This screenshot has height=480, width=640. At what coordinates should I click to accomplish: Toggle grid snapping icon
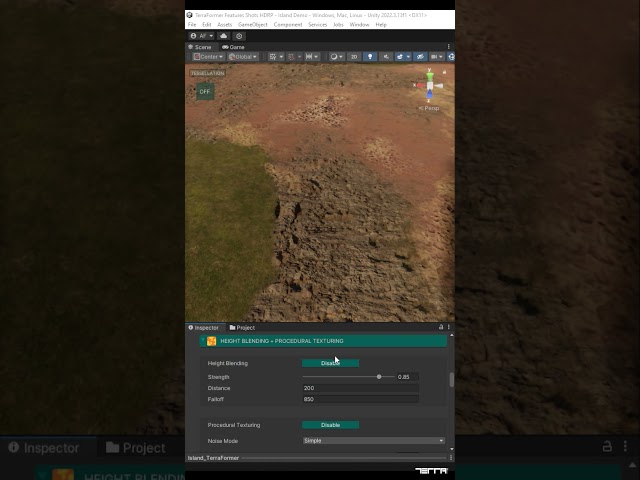click(291, 57)
